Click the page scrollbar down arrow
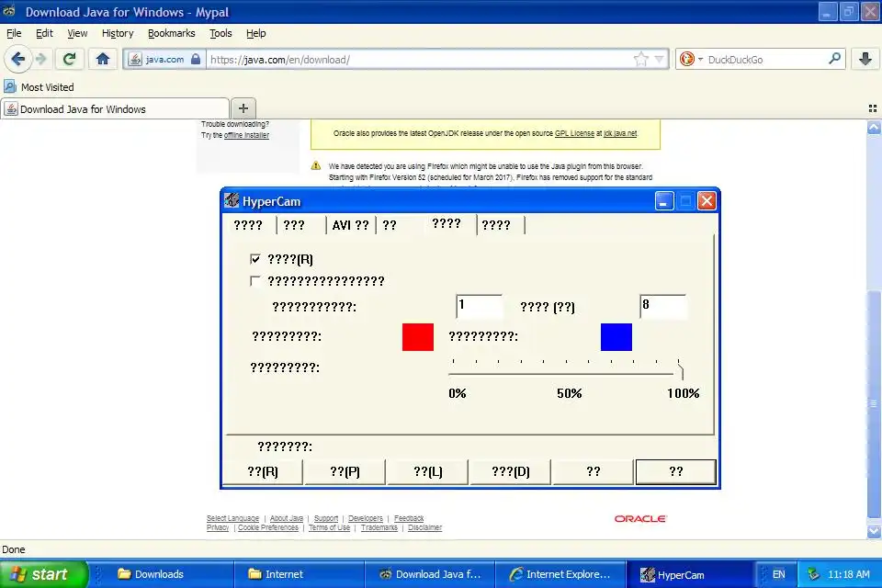 pyautogui.click(x=874, y=531)
